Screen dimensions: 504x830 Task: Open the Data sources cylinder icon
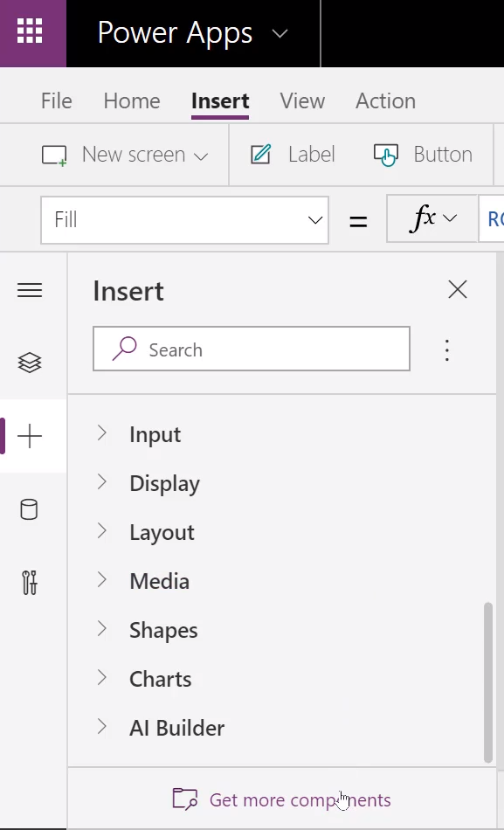[29, 509]
